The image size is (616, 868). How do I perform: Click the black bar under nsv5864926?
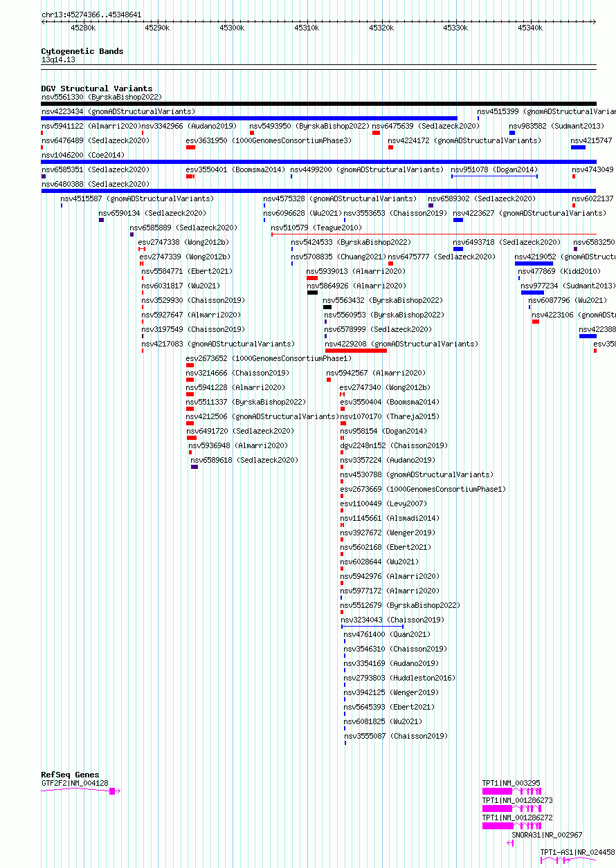coord(312,292)
